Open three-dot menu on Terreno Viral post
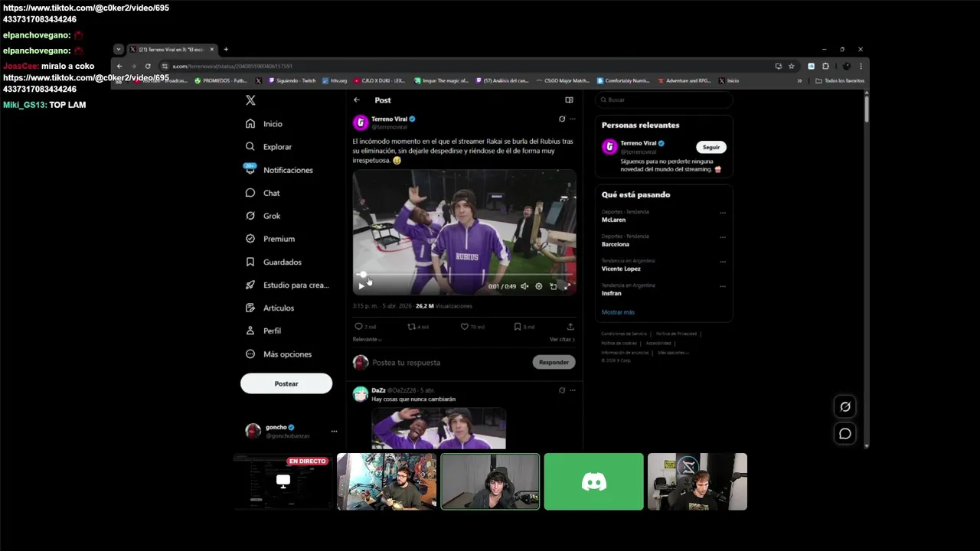This screenshot has height=551, width=980. click(x=572, y=119)
